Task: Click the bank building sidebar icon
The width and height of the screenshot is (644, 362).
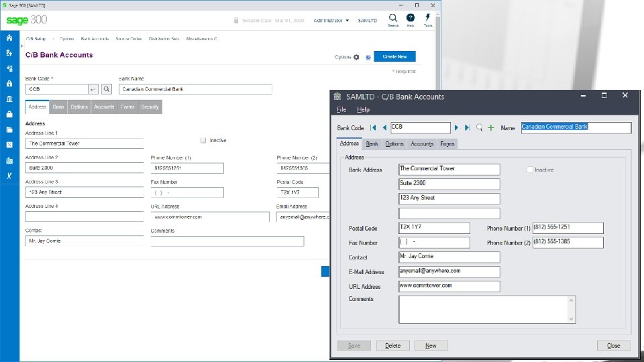Action: point(9,99)
